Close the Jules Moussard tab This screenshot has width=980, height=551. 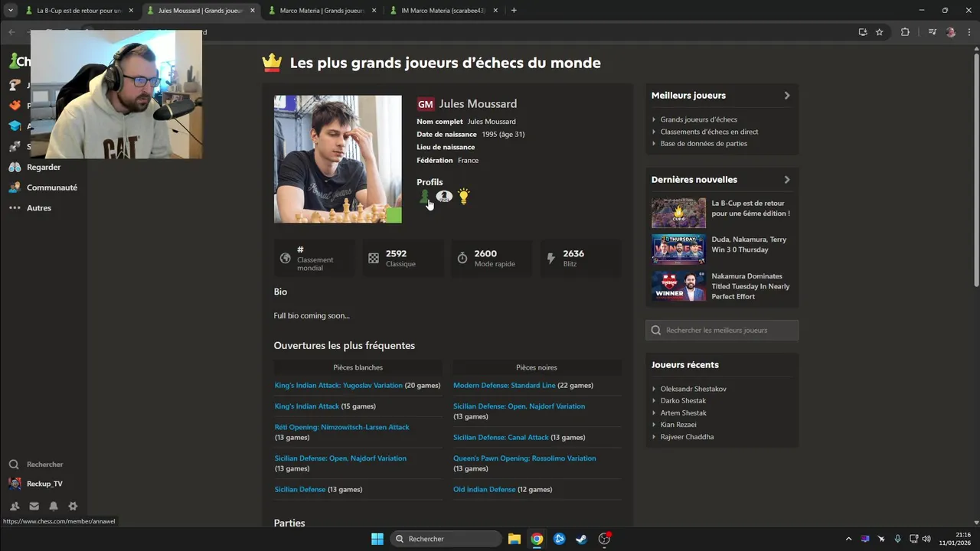[x=253, y=11]
